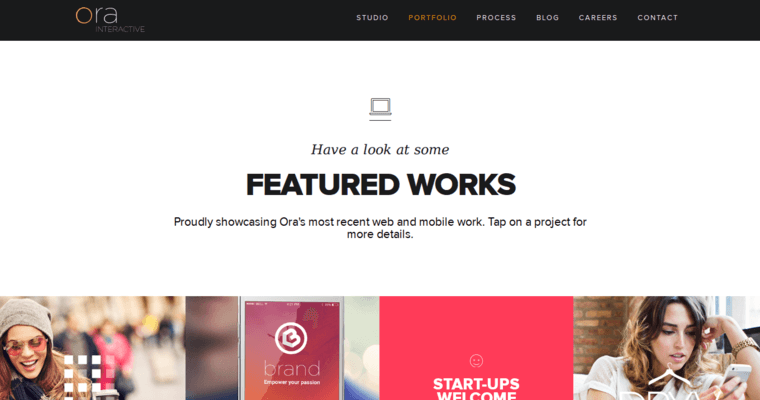Click the smiley face icon on red tile
760x400 pixels.
click(x=476, y=360)
